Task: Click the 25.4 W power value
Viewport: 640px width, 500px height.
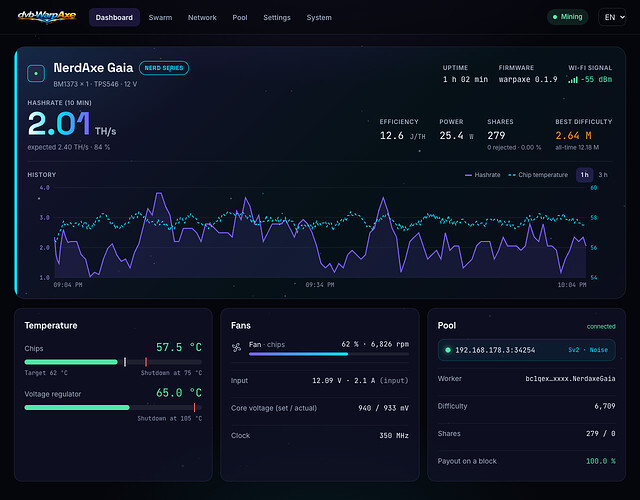Action: point(456,136)
